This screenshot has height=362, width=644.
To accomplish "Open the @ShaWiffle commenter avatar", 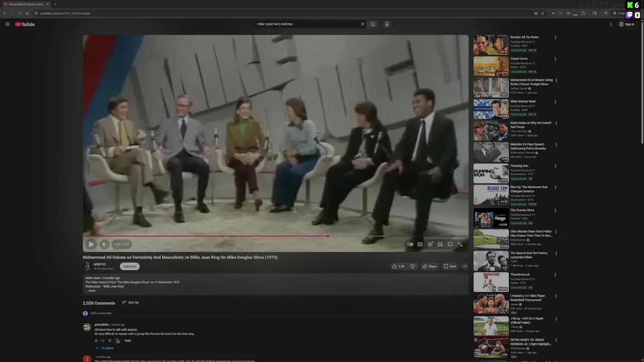I will click(x=87, y=327).
